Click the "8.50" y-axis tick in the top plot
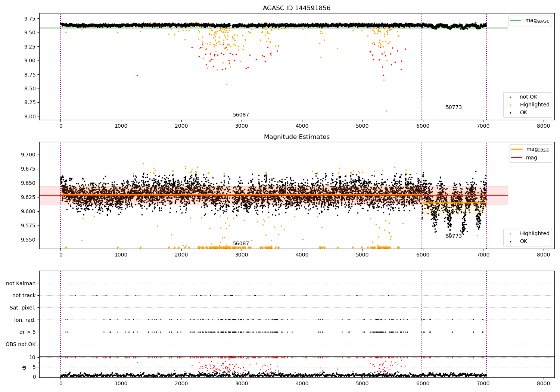The width and height of the screenshot is (560, 392). coord(30,89)
